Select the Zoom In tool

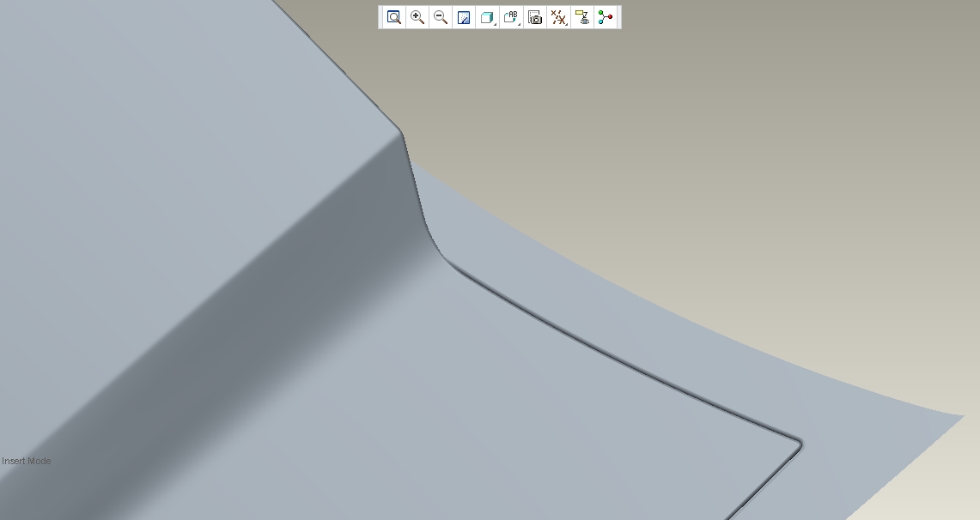point(417,17)
